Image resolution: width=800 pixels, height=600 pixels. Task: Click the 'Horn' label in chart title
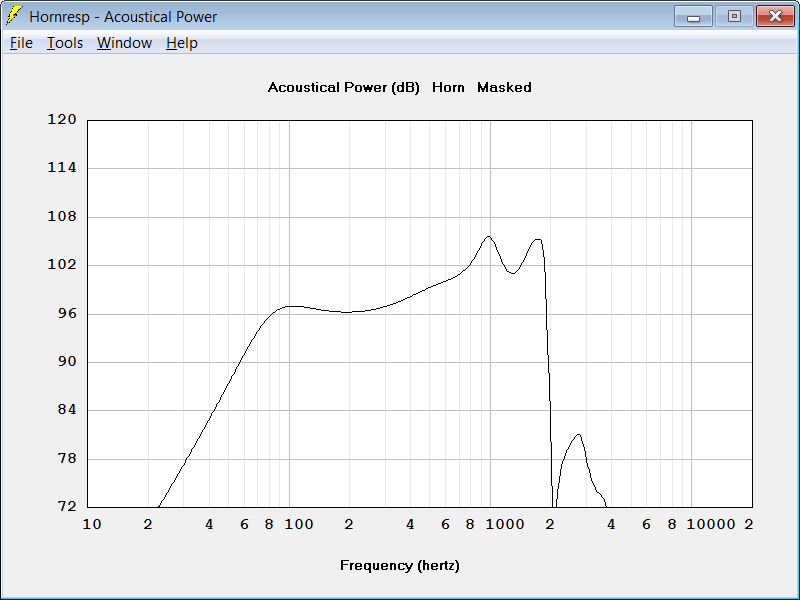pyautogui.click(x=448, y=87)
